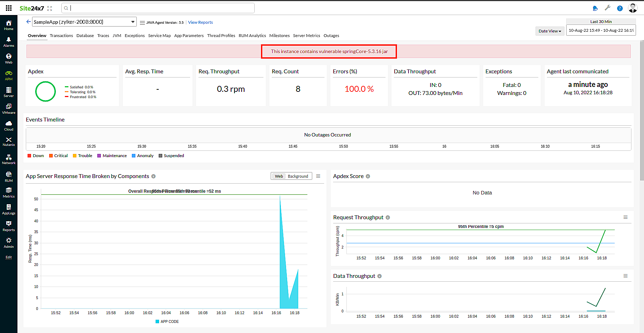Open the Milestones tab
This screenshot has width=644, height=333.
tap(279, 36)
